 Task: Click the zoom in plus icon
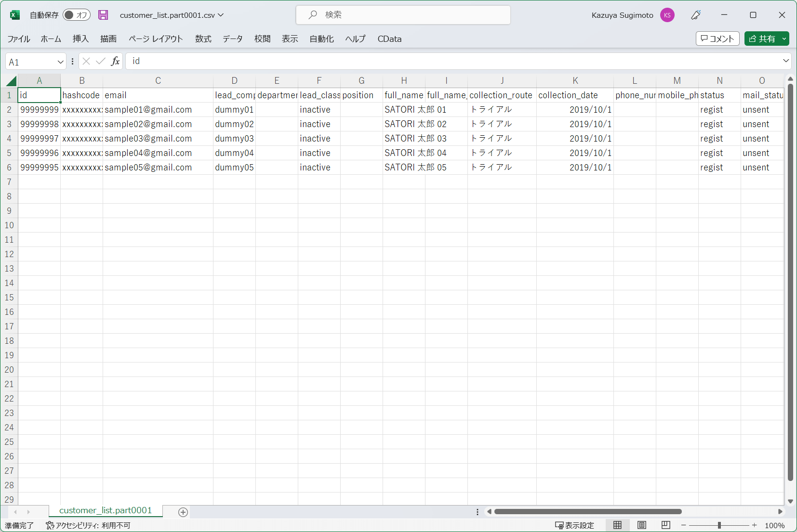point(755,525)
